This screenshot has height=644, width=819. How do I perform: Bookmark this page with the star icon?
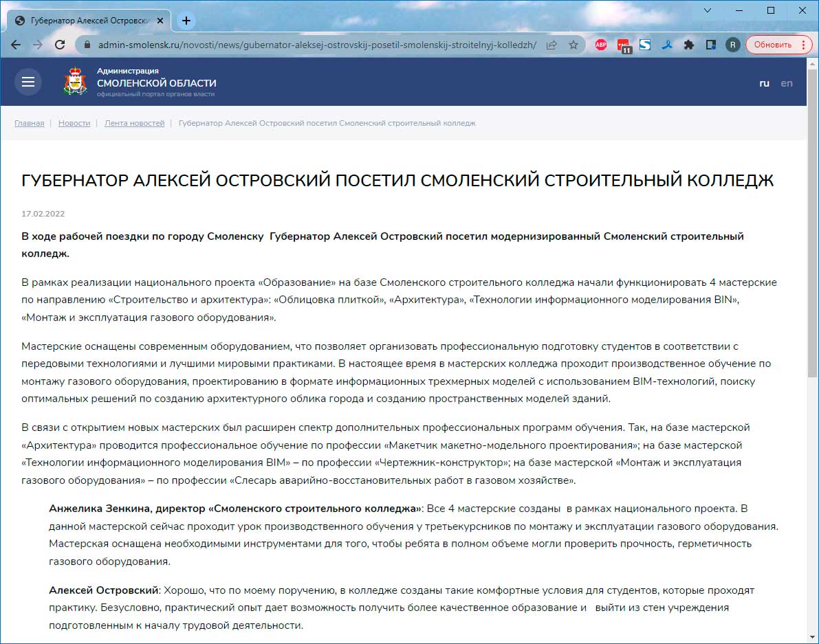point(573,45)
